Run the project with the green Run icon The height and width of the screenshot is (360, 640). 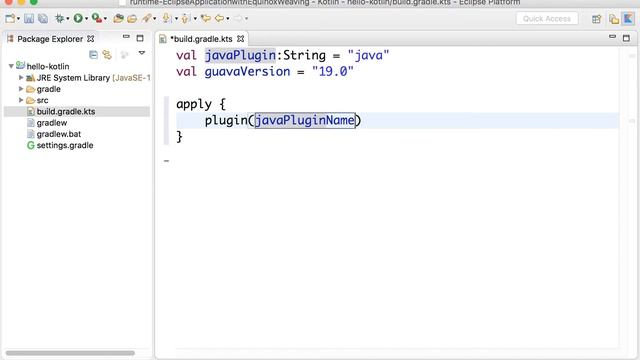point(78,18)
